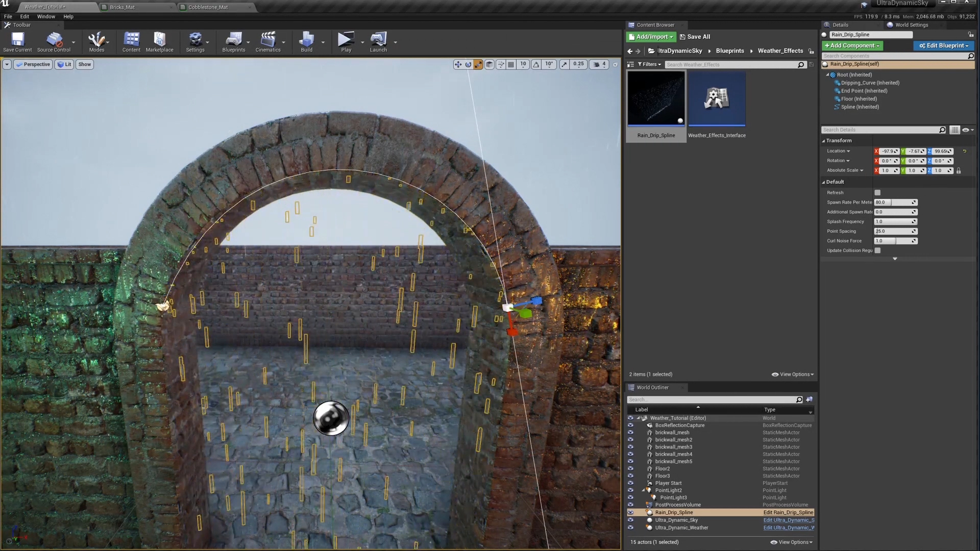
Task: Open the Help menu
Action: click(x=68, y=16)
